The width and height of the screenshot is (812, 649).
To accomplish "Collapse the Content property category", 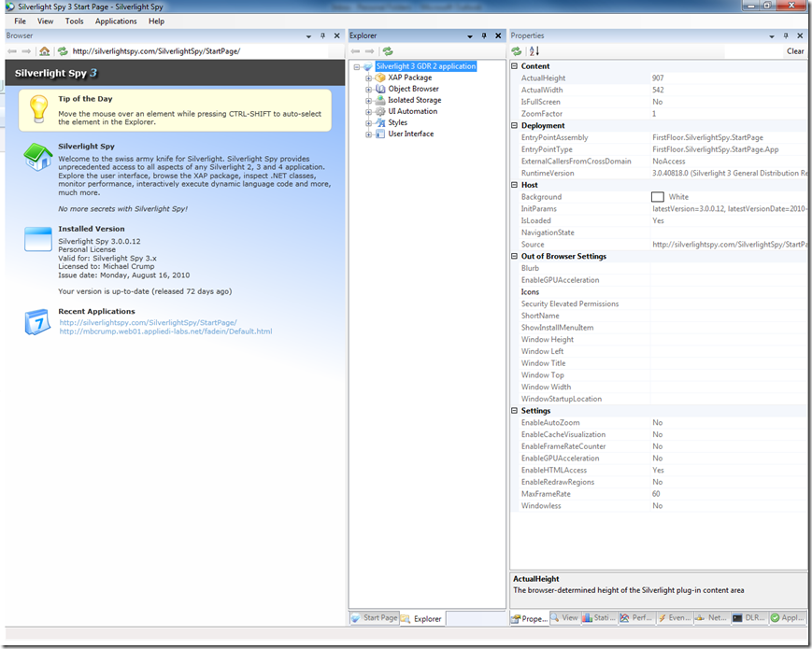I will point(514,66).
